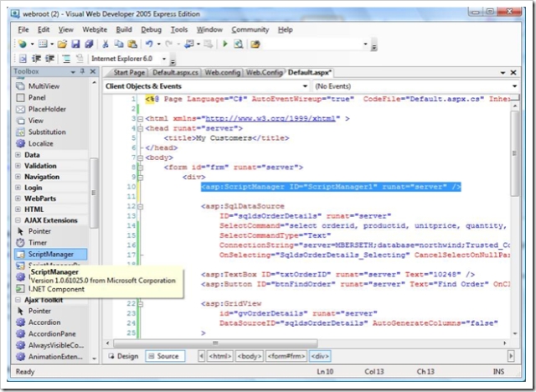Image resolution: width=536 pixels, height=392 pixels.
Task: Click the Save floppy disk icon
Action: click(x=75, y=44)
